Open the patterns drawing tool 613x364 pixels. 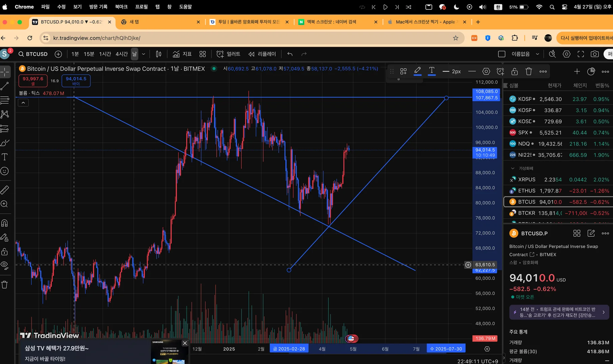point(5,114)
